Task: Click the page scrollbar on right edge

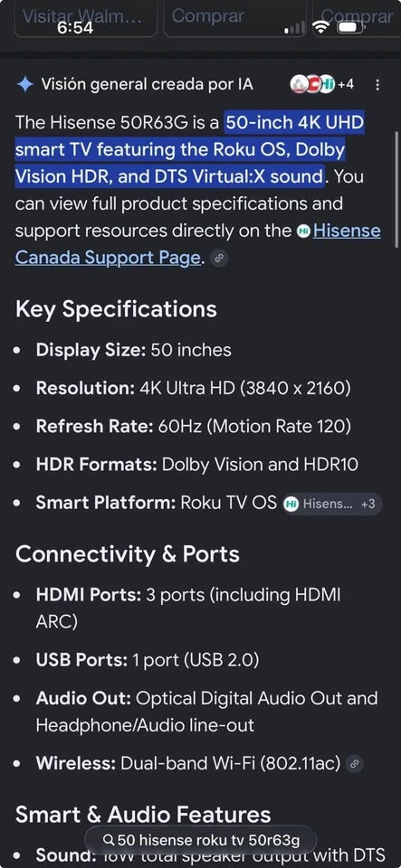Action: coord(396,188)
